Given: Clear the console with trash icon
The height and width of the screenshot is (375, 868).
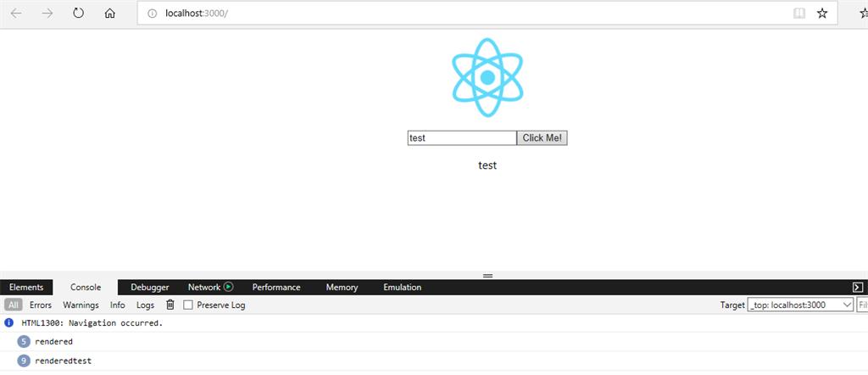Looking at the screenshot, I should click(x=170, y=305).
